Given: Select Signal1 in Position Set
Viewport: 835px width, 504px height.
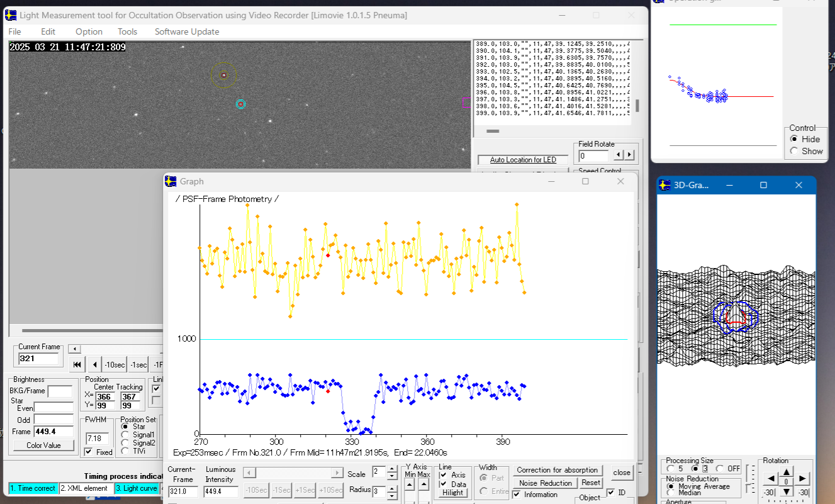Looking at the screenshot, I should pyautogui.click(x=125, y=434).
